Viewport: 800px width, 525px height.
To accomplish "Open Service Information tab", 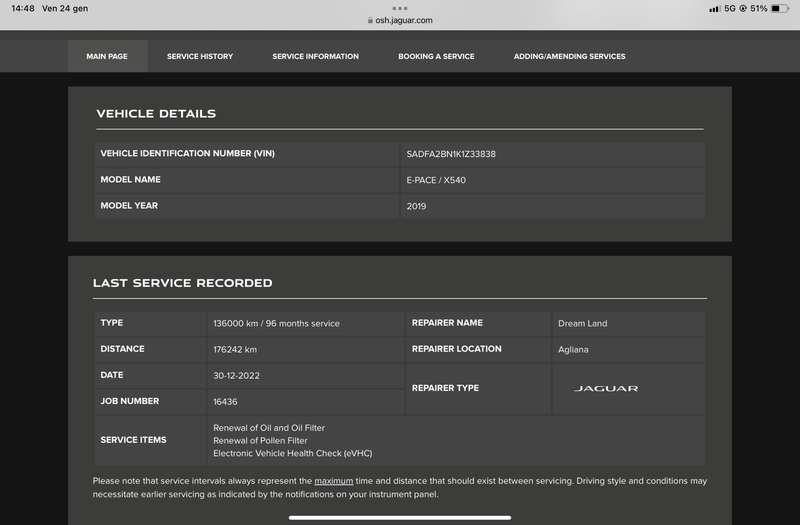I will (315, 56).
